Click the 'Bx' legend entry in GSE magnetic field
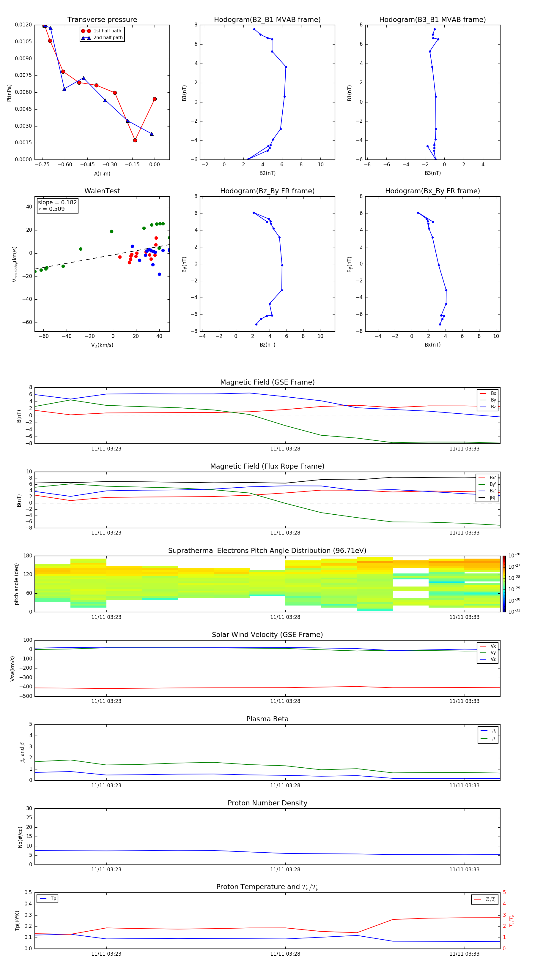 coord(488,393)
